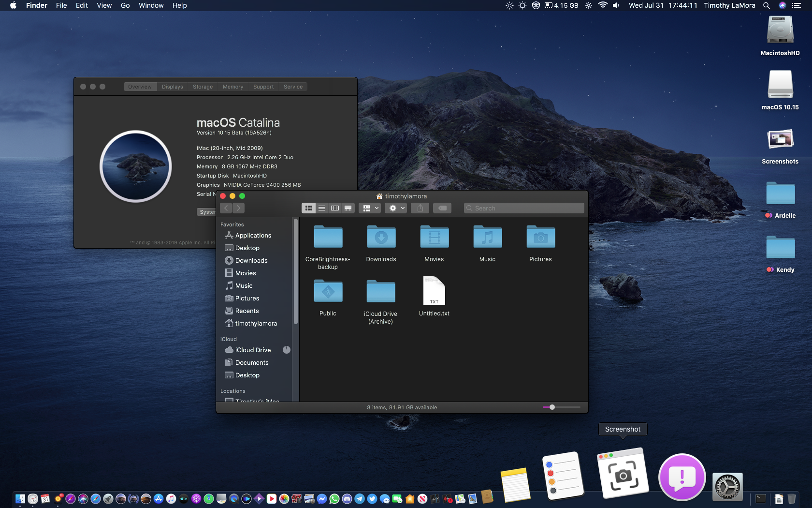
Task: Open the Go menu
Action: [x=125, y=5]
